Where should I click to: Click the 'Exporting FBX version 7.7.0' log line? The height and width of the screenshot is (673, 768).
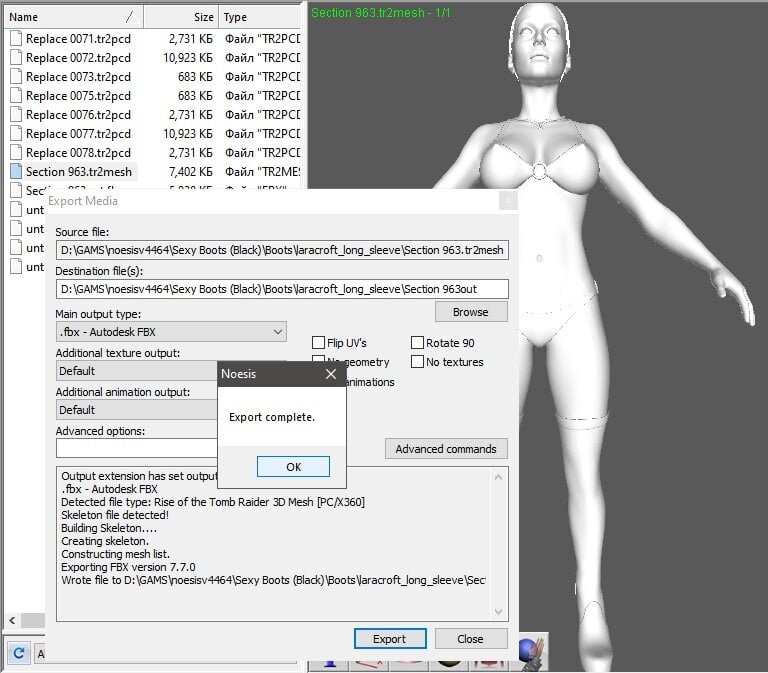[128, 567]
